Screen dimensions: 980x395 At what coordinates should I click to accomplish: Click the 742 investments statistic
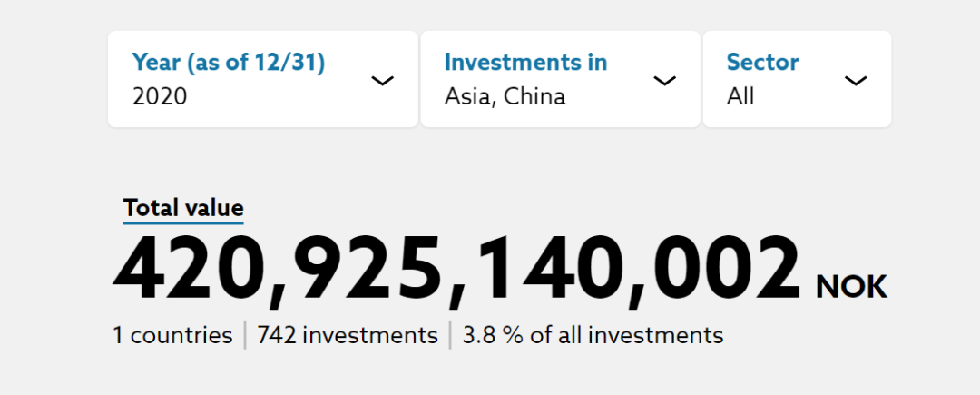(x=348, y=336)
